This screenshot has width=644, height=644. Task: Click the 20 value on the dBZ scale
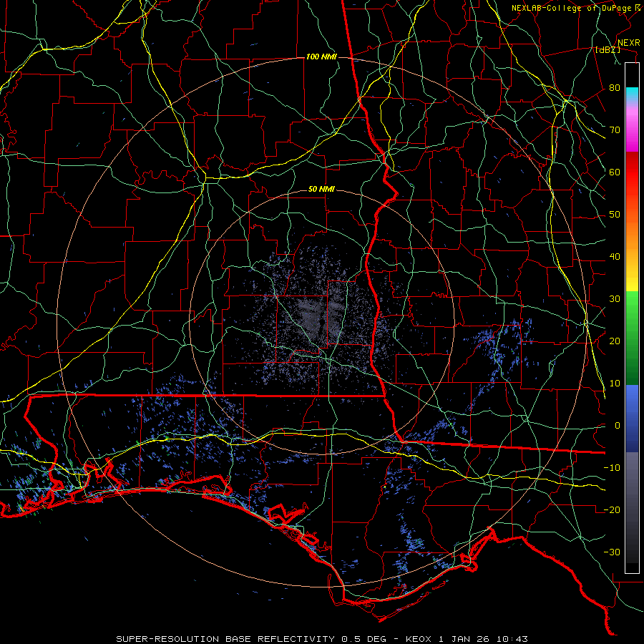click(x=615, y=341)
